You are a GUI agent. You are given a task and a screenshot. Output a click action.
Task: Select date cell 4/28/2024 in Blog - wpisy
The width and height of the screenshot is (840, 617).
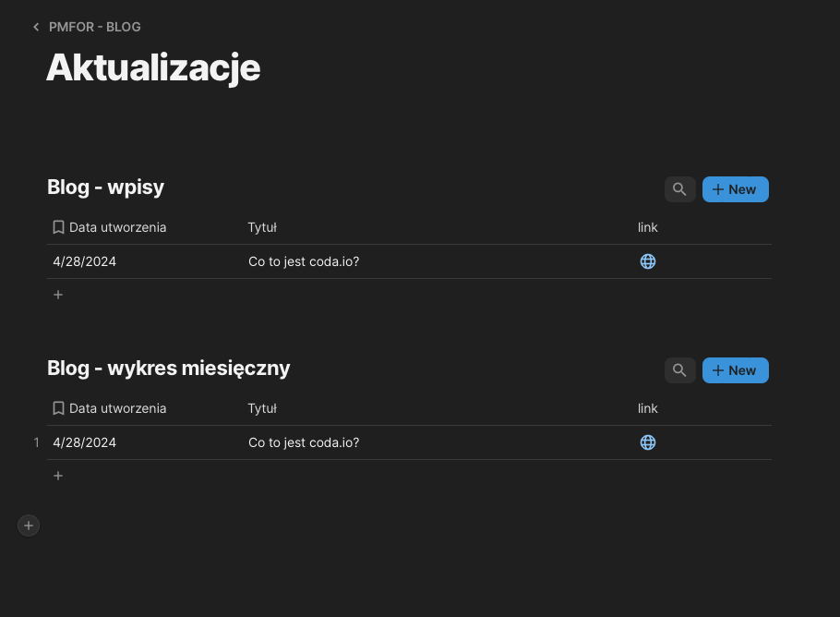coord(85,261)
